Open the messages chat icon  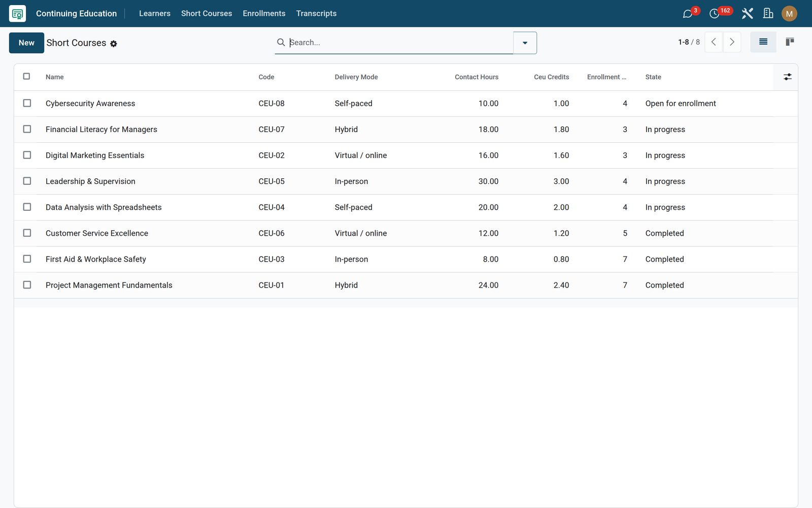(x=688, y=14)
